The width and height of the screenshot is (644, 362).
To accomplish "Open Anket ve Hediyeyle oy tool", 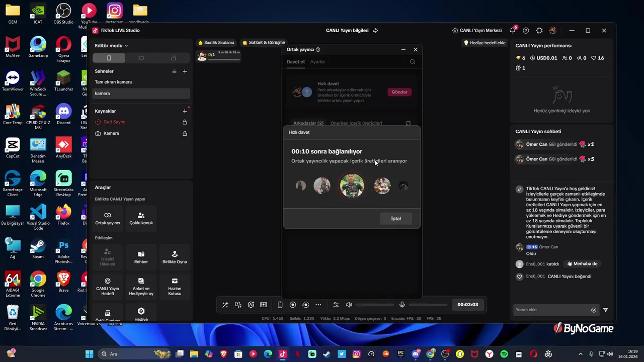I will point(141,287).
